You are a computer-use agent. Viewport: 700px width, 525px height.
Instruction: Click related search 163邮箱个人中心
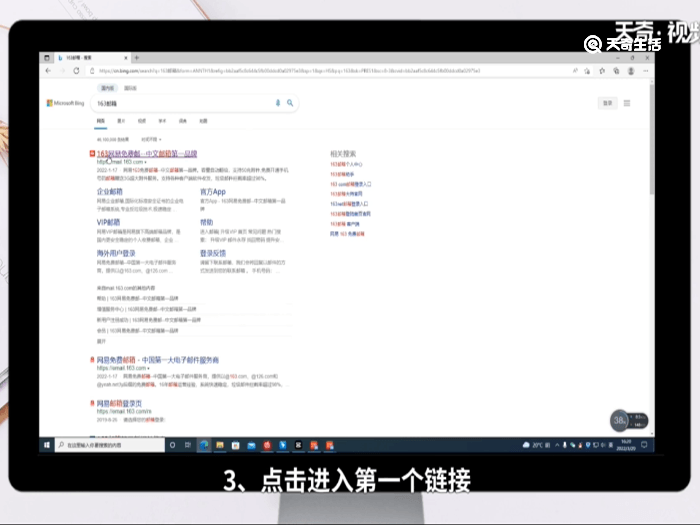[x=346, y=164]
